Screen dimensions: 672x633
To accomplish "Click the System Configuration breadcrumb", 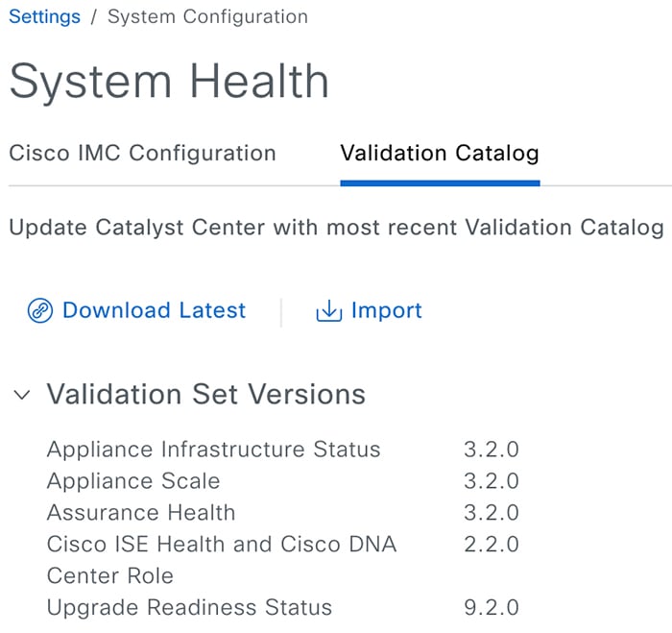I will pos(208,17).
